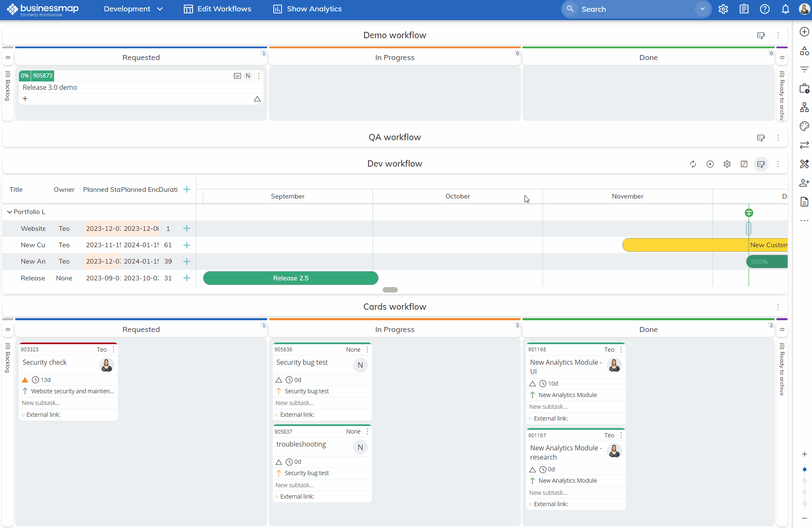
Task: Click the add new item plus icon top right sidebar
Action: pos(804,32)
